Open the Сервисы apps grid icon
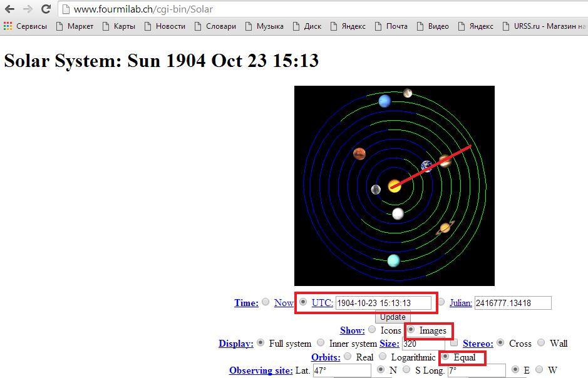Viewport: 588px width, 378px height. pos(8,26)
